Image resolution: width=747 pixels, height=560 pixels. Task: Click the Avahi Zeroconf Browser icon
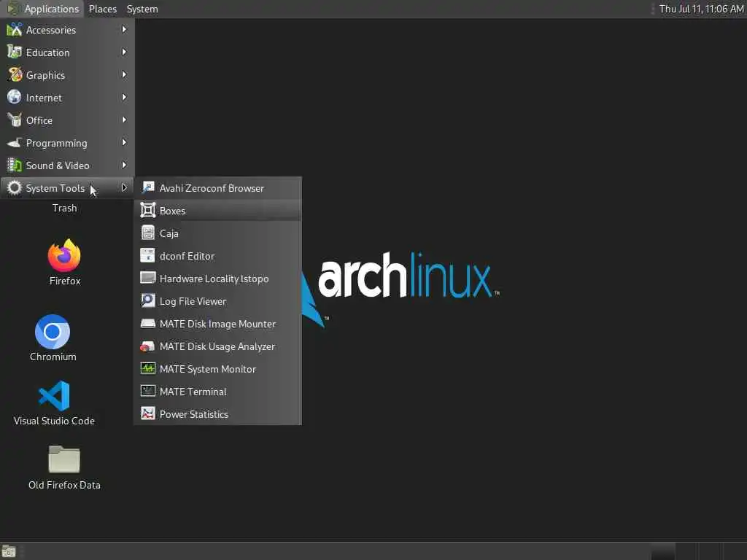[x=147, y=187]
